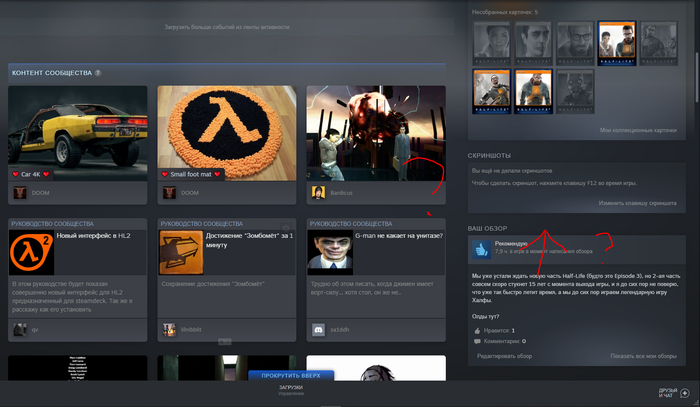Open guide title G-man не какает на унитазе?

click(x=399, y=236)
